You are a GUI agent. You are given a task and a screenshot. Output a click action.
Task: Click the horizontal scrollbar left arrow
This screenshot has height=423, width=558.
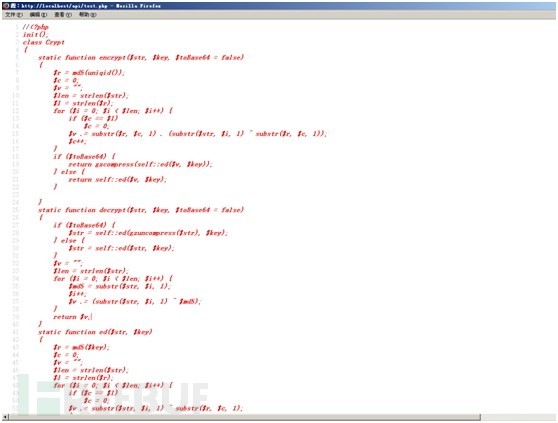(x=5, y=417)
